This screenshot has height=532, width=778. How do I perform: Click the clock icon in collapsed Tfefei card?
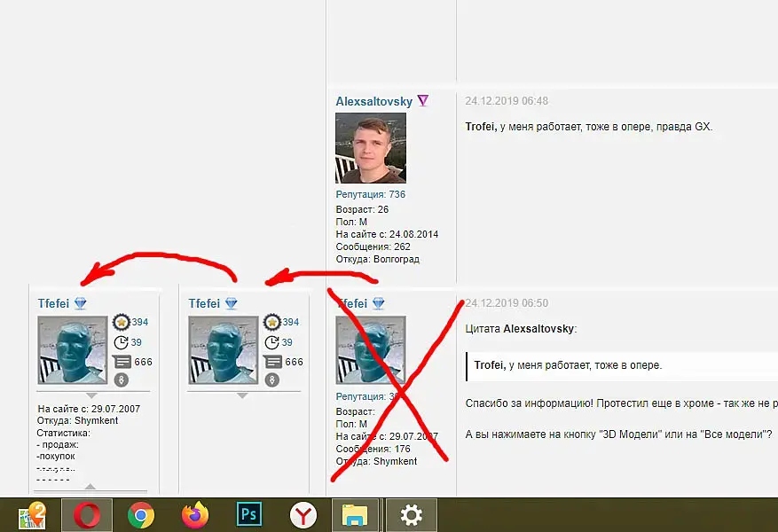[271, 342]
